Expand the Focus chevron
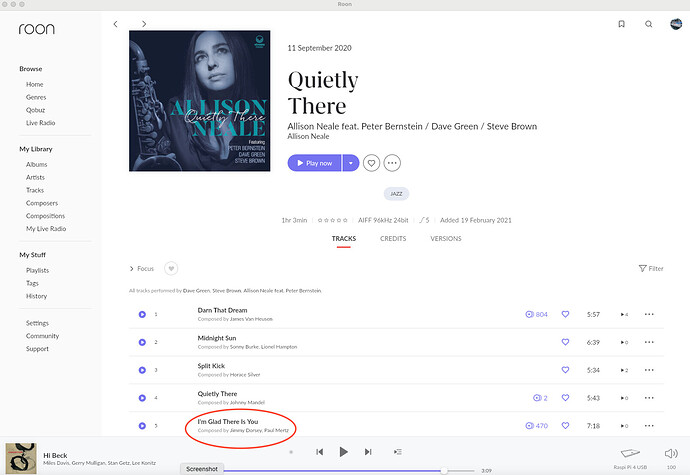The height and width of the screenshot is (475, 690). 131,269
